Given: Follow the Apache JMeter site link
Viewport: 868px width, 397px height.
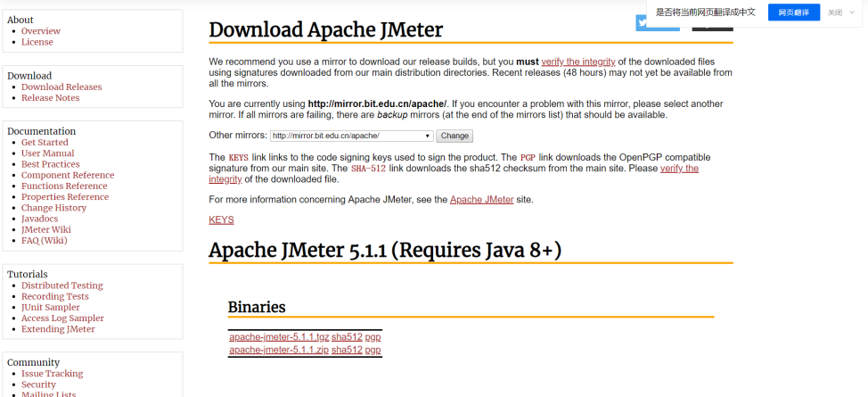Looking at the screenshot, I should [481, 200].
